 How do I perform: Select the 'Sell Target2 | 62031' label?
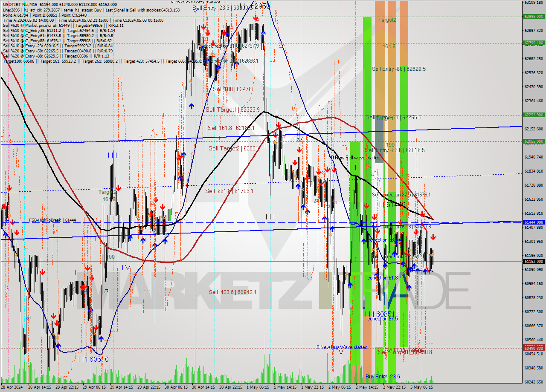pos(234,148)
